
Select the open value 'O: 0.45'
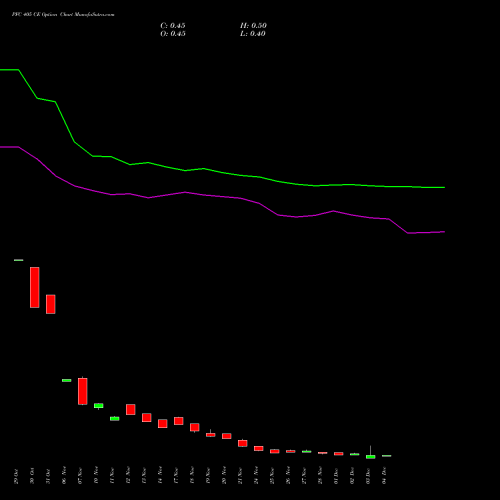click(x=173, y=34)
